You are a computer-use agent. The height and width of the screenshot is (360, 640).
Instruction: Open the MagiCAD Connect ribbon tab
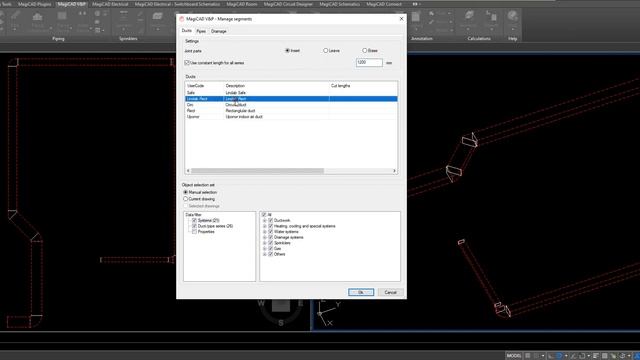pyautogui.click(x=384, y=4)
